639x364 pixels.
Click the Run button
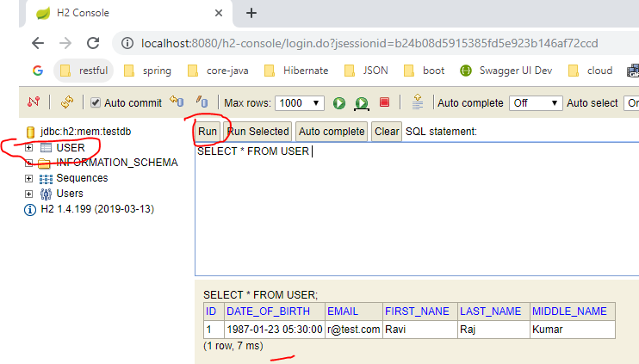click(x=208, y=132)
